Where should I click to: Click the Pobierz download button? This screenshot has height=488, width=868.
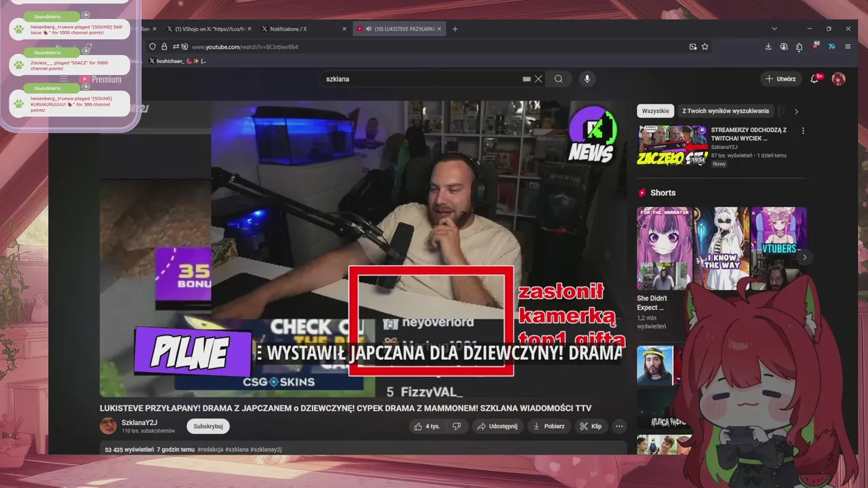[x=549, y=426]
